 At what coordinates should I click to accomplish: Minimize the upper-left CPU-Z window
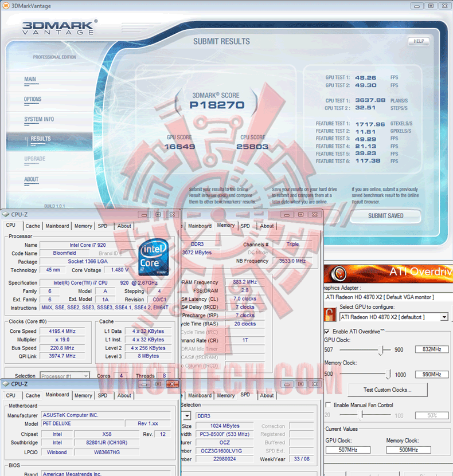tap(144, 215)
